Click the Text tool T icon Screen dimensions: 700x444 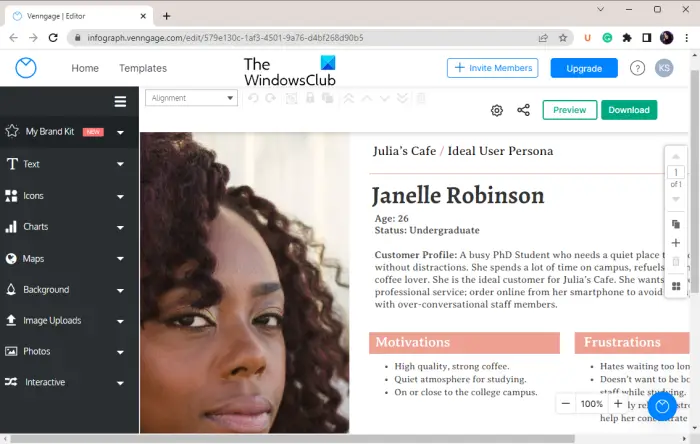pyautogui.click(x=12, y=164)
